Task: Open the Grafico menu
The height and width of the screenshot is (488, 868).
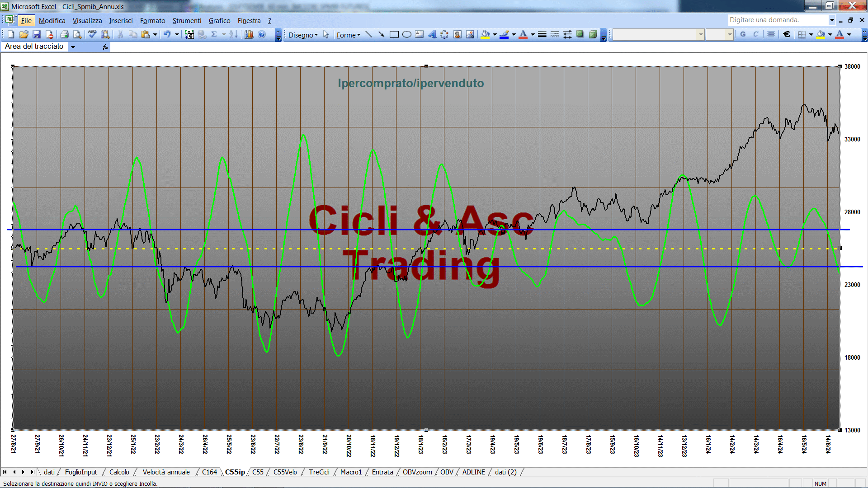Action: (x=219, y=20)
